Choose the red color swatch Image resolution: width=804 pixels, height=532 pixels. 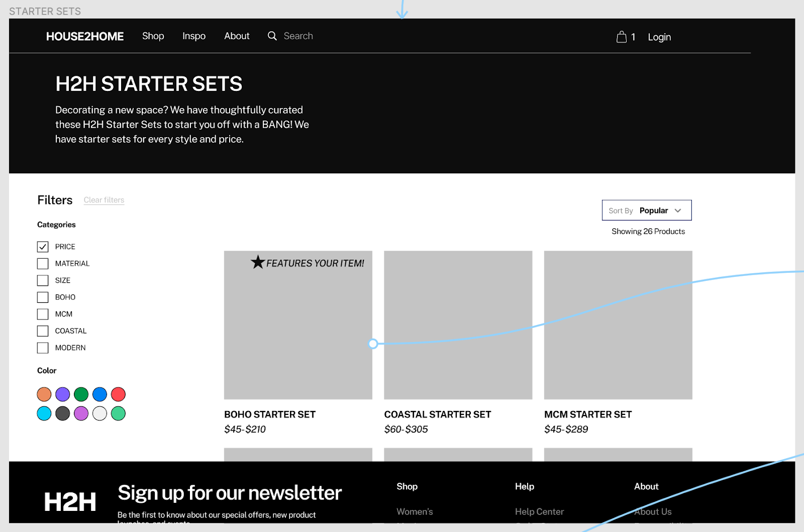(x=118, y=394)
